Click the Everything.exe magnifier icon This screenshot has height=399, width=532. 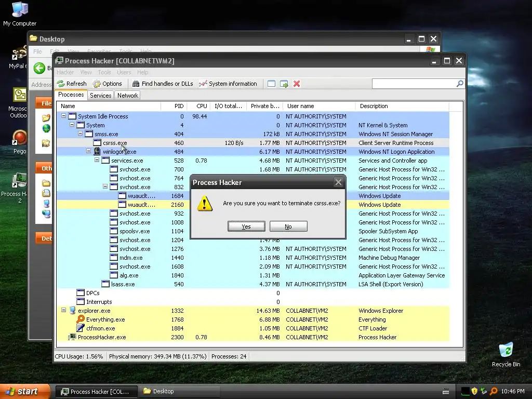81,319
